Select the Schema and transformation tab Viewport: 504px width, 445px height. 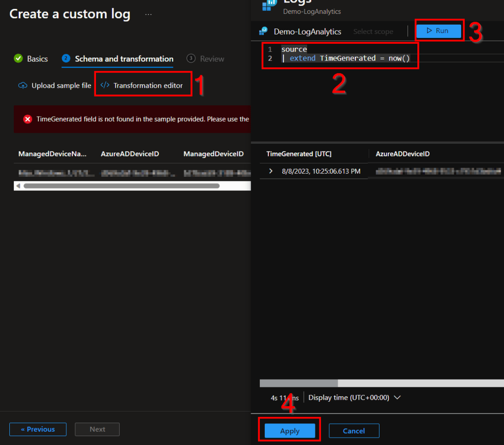coord(124,59)
